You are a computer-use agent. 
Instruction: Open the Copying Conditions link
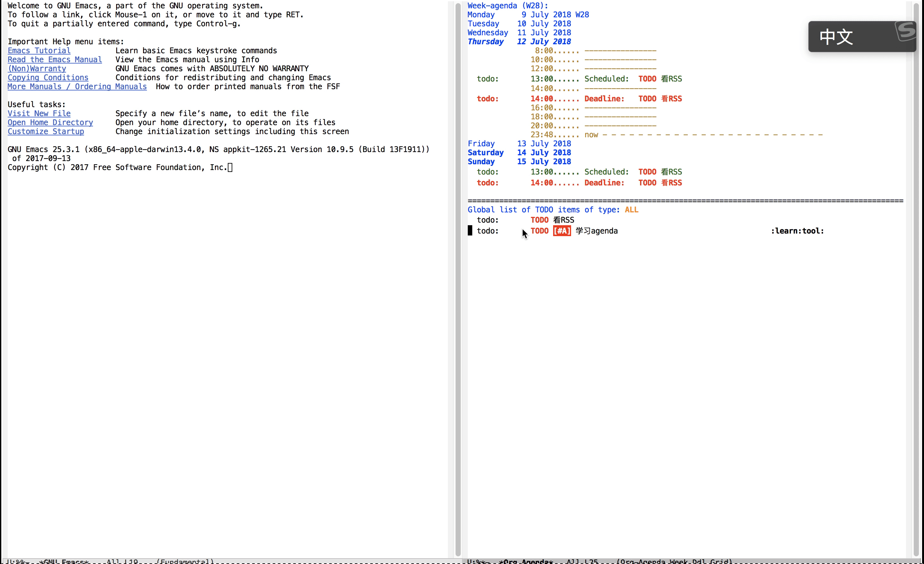48,78
